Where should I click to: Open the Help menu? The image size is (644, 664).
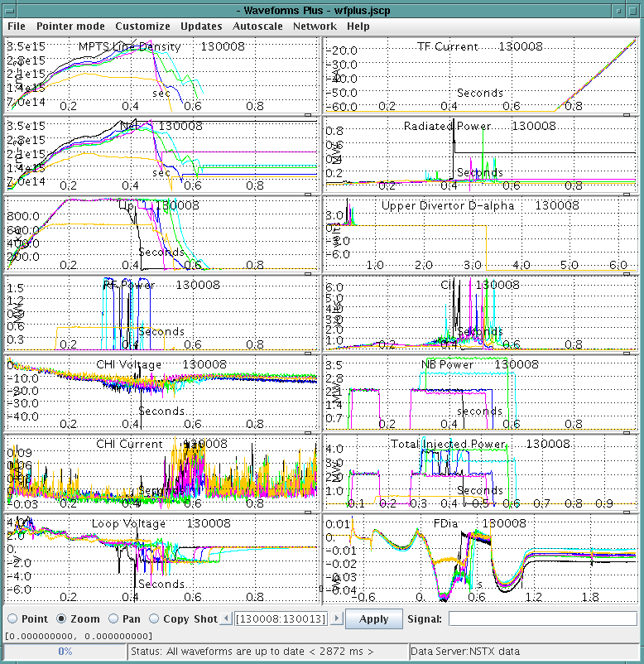point(358,26)
